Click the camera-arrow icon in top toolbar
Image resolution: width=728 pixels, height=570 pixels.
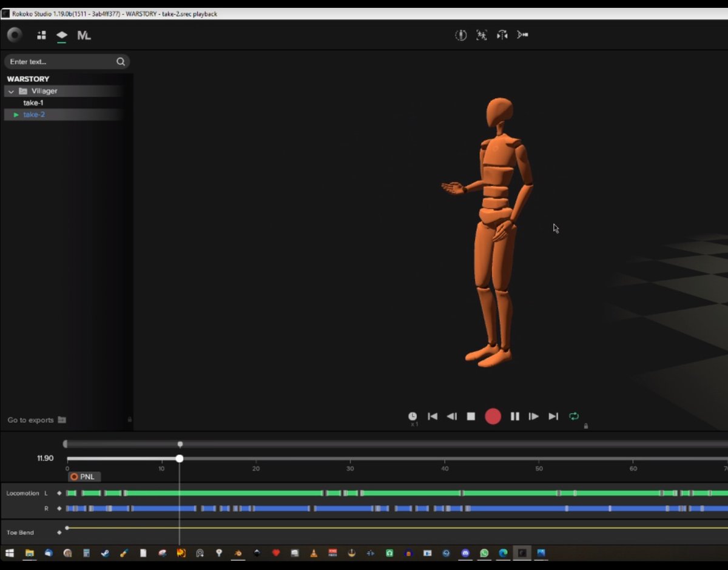[522, 35]
